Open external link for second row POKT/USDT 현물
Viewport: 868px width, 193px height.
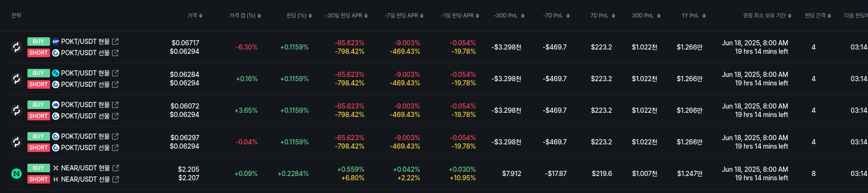click(x=115, y=73)
